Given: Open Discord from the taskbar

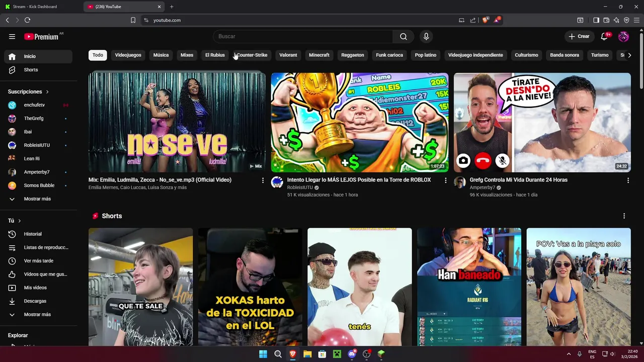Looking at the screenshot, I should (352, 354).
